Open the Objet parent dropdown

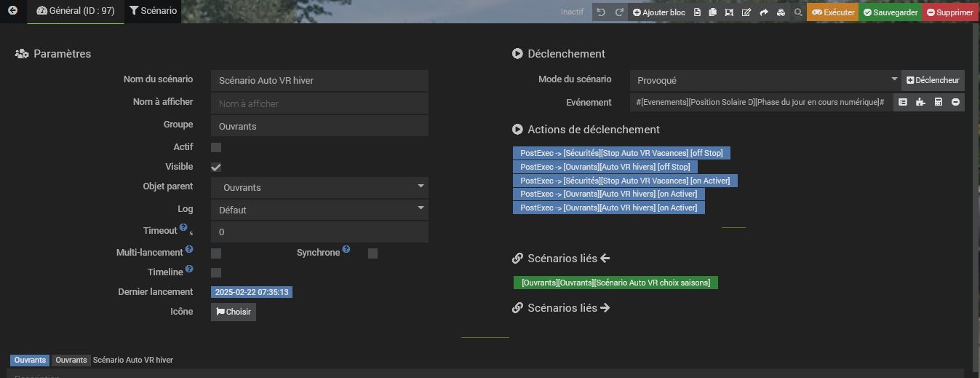[x=319, y=187]
